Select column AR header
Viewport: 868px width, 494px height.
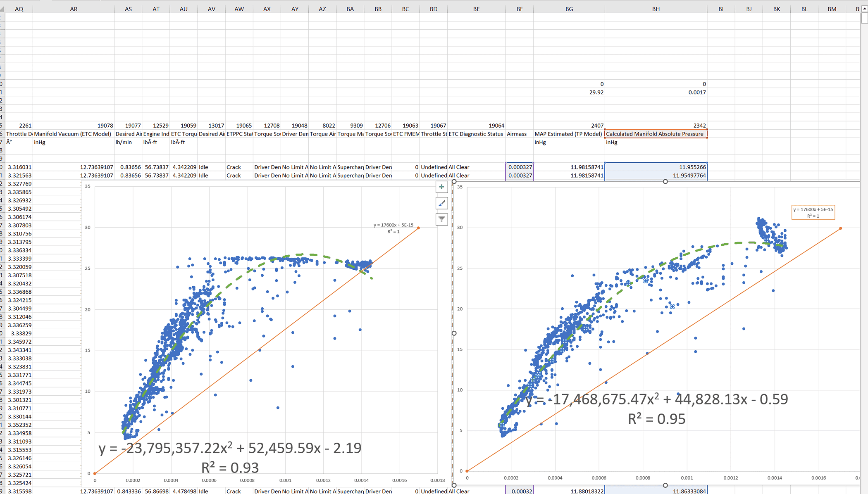pos(74,9)
